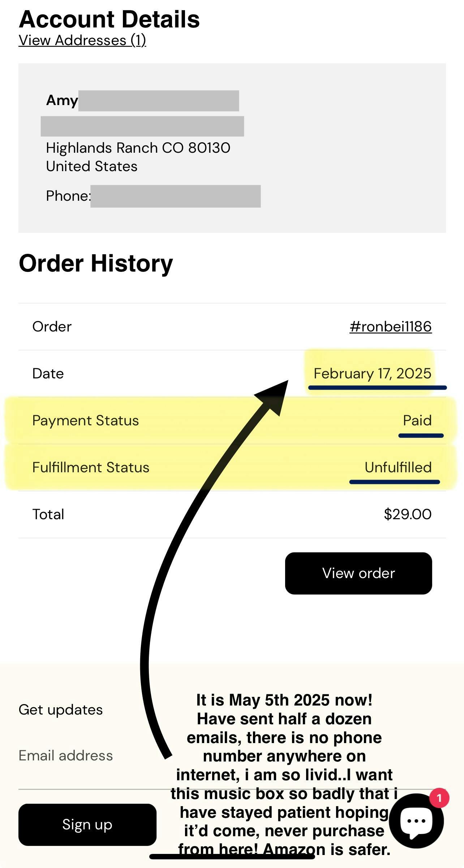Click the red chat notification badge
The image size is (464, 868).
point(439,798)
